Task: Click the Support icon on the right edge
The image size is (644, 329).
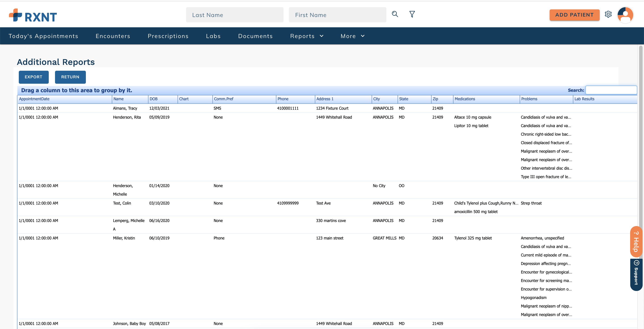Action: pyautogui.click(x=636, y=275)
